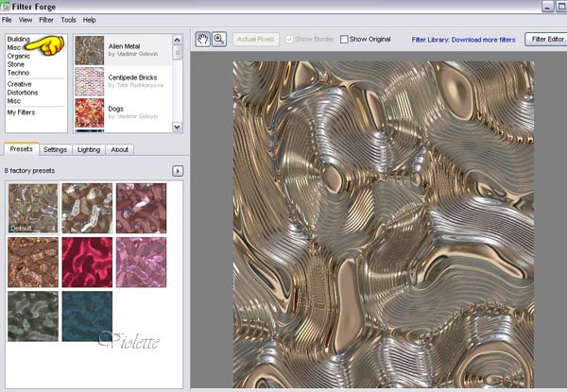This screenshot has height=392, width=567.
Task: Choose the Centipede Bricks filter icon
Action: 89,80
